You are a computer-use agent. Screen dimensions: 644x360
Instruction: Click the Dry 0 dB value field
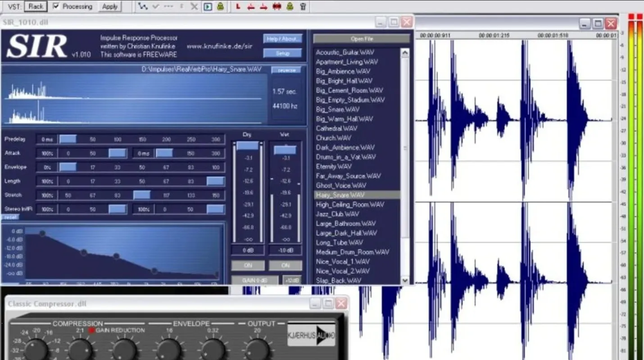point(247,250)
